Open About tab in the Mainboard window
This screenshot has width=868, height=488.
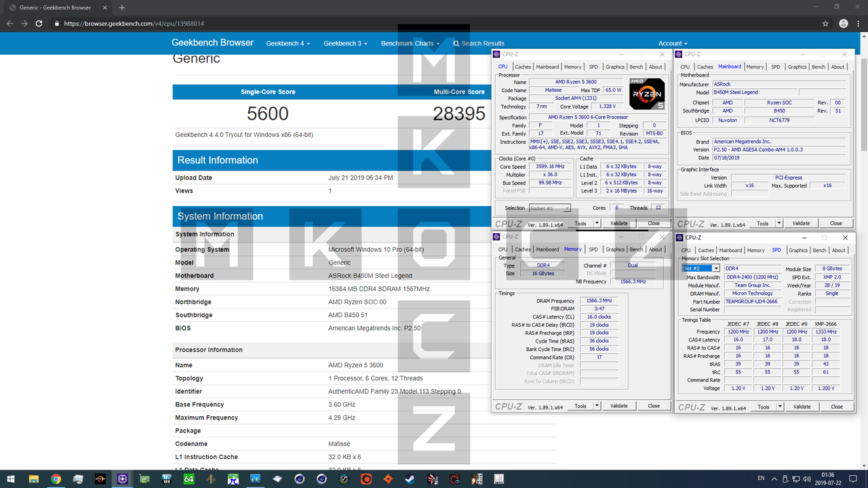point(838,66)
